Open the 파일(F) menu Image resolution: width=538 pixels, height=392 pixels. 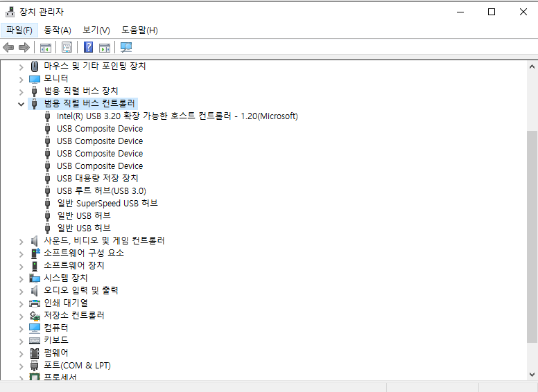tap(19, 30)
